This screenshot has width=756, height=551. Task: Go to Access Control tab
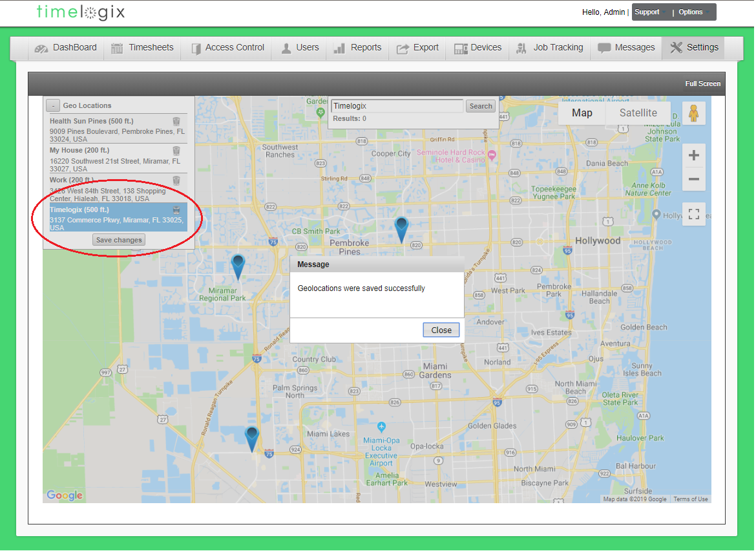pos(227,48)
